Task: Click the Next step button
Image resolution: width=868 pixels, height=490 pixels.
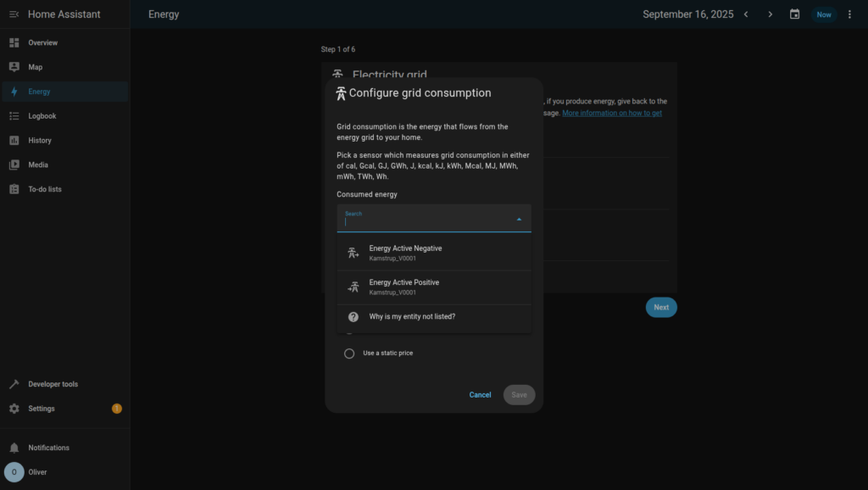Action: [661, 308]
